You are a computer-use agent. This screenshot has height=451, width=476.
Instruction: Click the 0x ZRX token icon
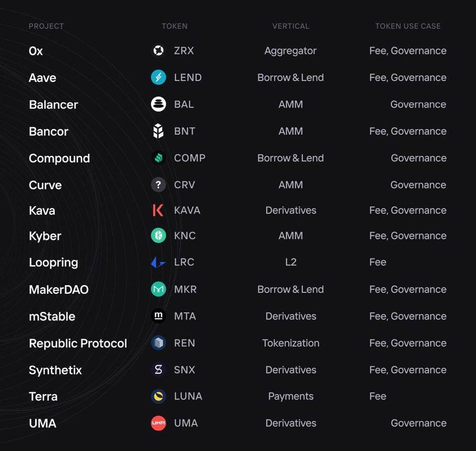coord(158,51)
